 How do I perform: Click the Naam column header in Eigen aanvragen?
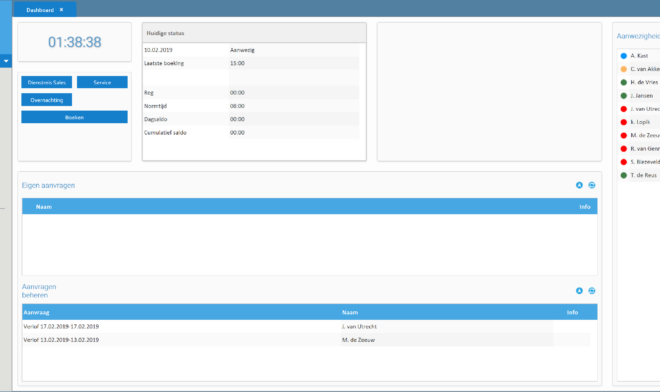click(44, 207)
